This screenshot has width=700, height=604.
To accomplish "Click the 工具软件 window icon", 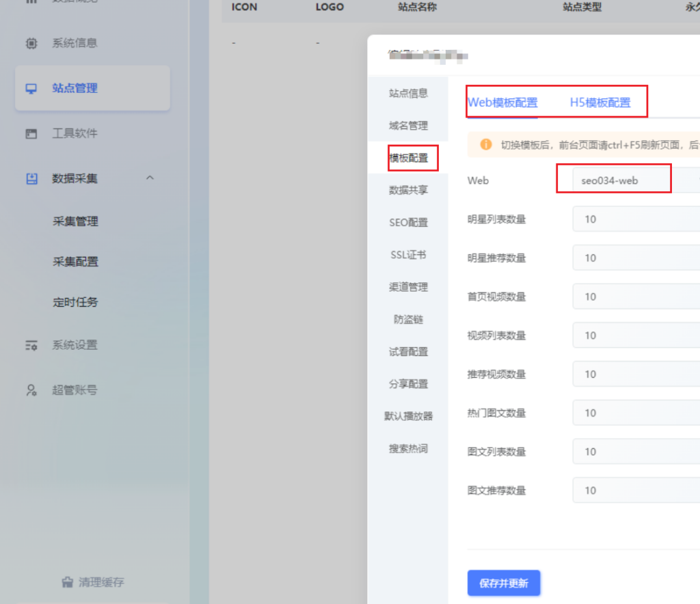I will 31,133.
